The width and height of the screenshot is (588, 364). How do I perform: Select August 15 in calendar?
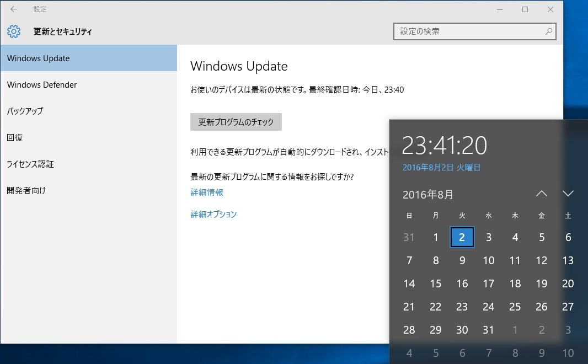[435, 284]
